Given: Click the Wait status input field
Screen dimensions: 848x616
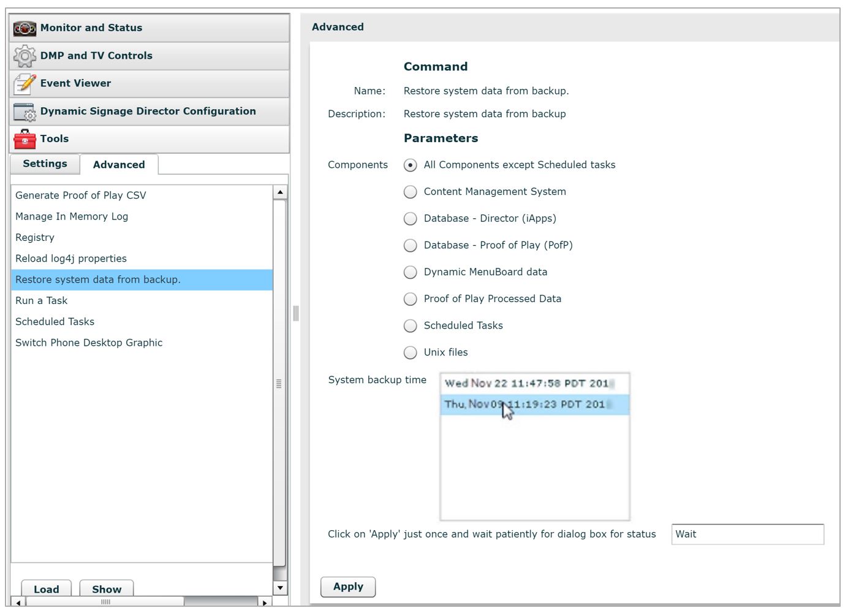Looking at the screenshot, I should (747, 534).
